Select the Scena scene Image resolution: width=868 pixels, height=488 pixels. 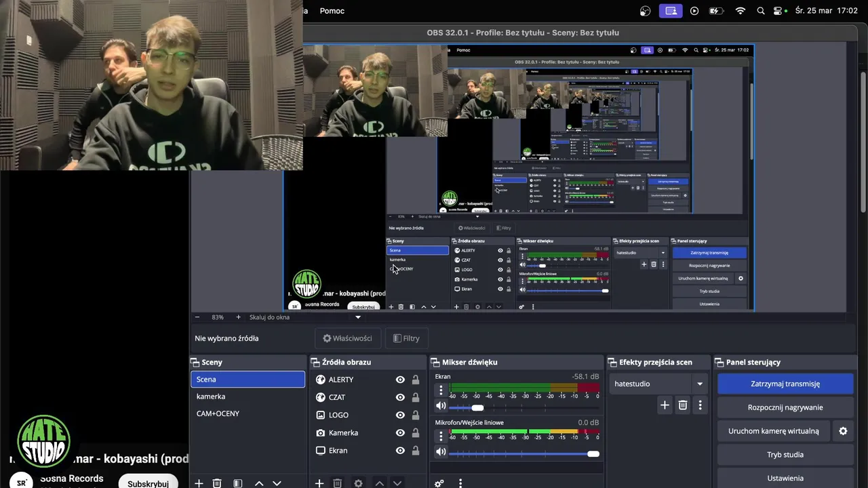coord(248,380)
